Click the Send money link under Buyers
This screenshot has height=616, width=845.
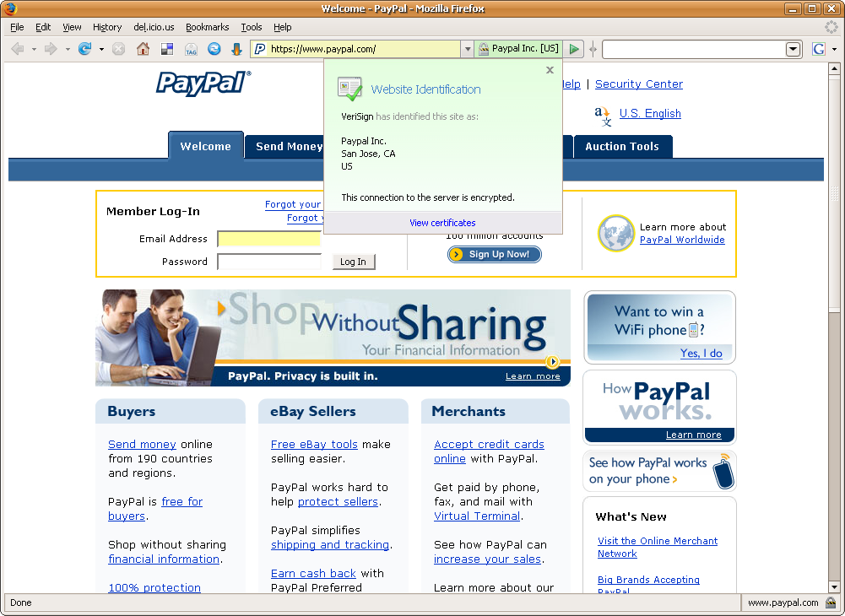click(143, 444)
